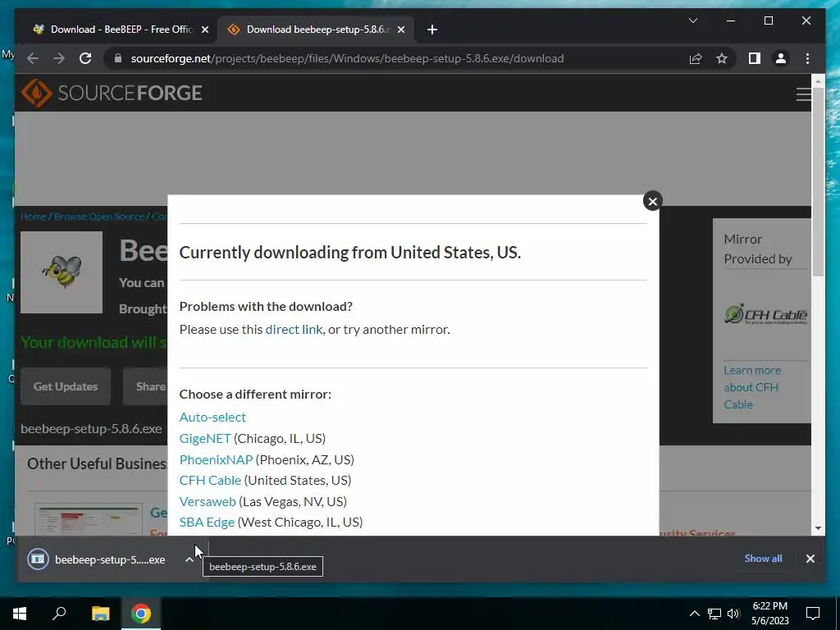The width and height of the screenshot is (840, 630).
Task: Click the CFH Cable sponsor logo
Action: point(765,314)
